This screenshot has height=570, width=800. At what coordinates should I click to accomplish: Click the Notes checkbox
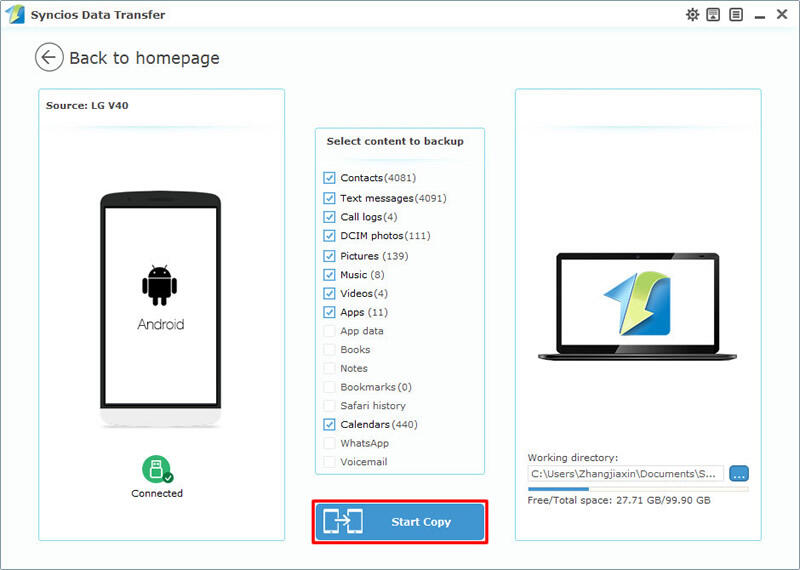tap(329, 368)
